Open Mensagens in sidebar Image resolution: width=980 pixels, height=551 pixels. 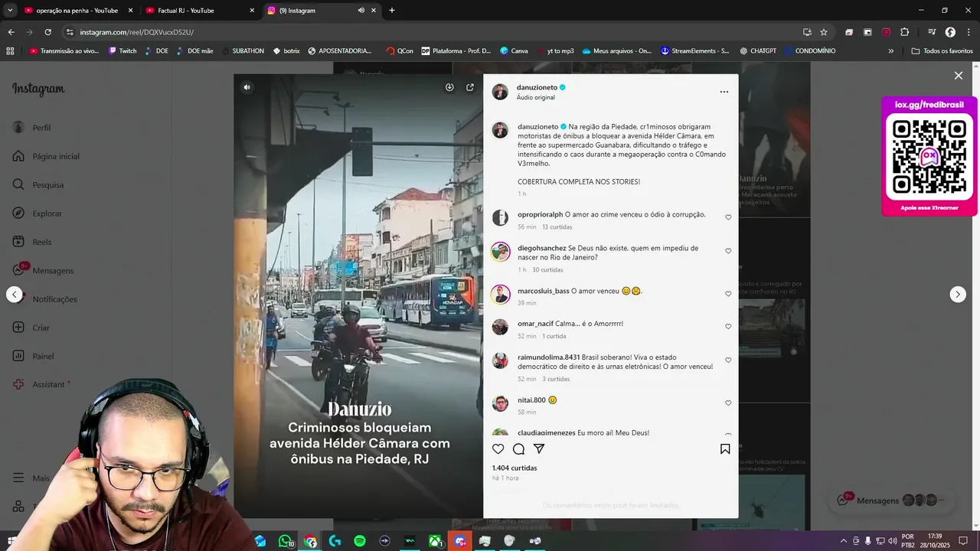[43, 271]
